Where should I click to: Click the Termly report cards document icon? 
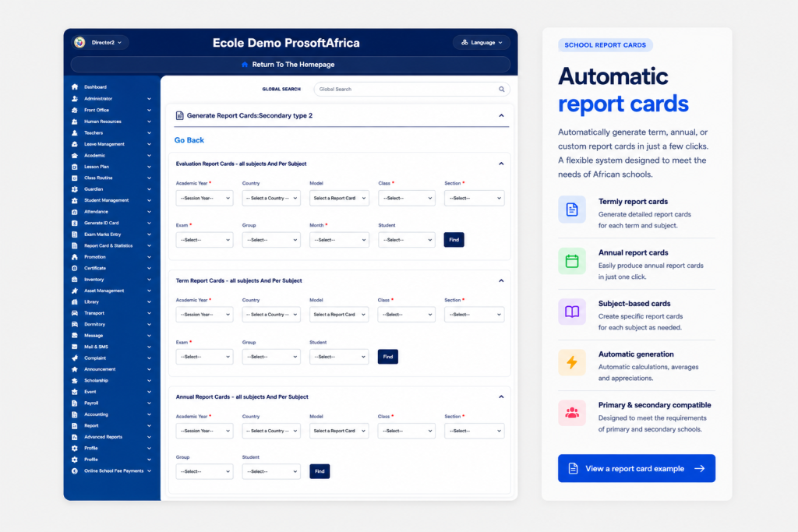[572, 210]
